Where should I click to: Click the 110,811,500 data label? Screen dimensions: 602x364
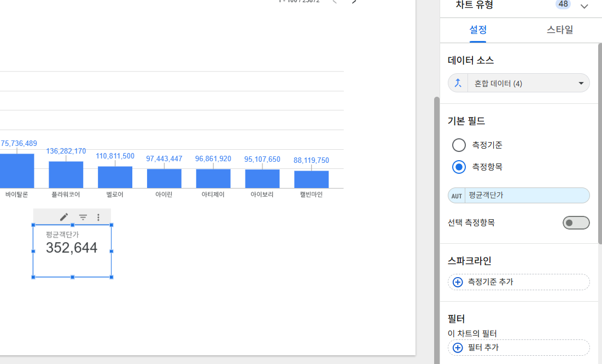tap(115, 156)
